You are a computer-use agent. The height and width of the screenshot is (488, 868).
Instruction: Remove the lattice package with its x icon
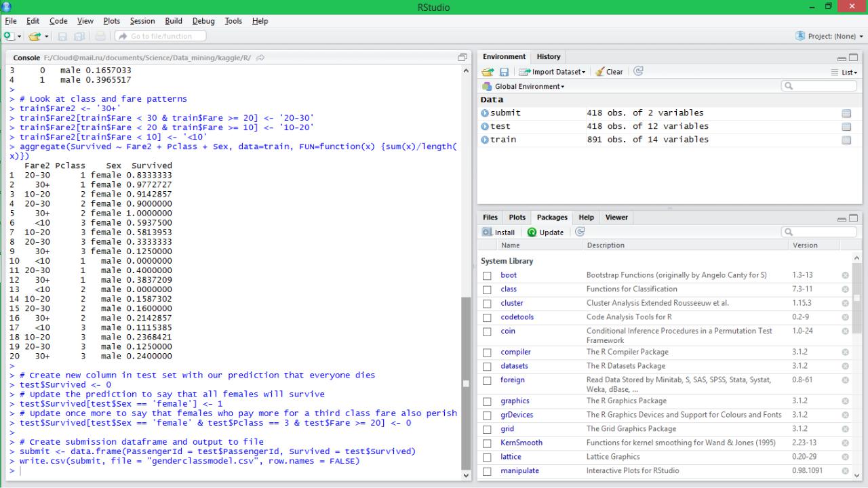846,457
